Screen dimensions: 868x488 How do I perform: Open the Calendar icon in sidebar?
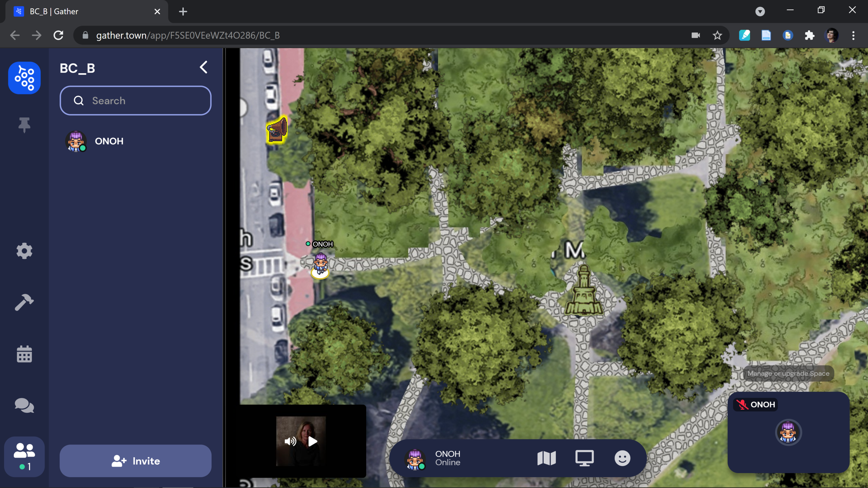[x=24, y=354]
